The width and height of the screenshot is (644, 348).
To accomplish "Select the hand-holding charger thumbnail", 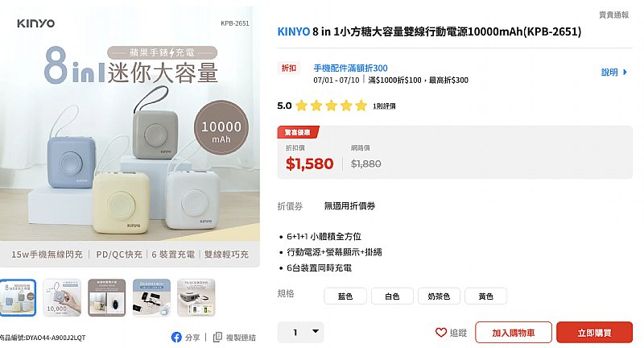I will [x=62, y=298].
